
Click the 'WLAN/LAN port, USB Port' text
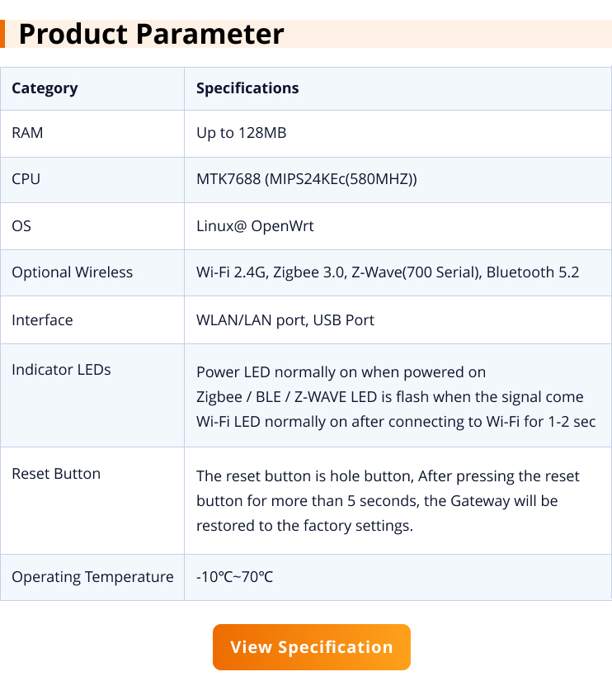click(x=285, y=320)
